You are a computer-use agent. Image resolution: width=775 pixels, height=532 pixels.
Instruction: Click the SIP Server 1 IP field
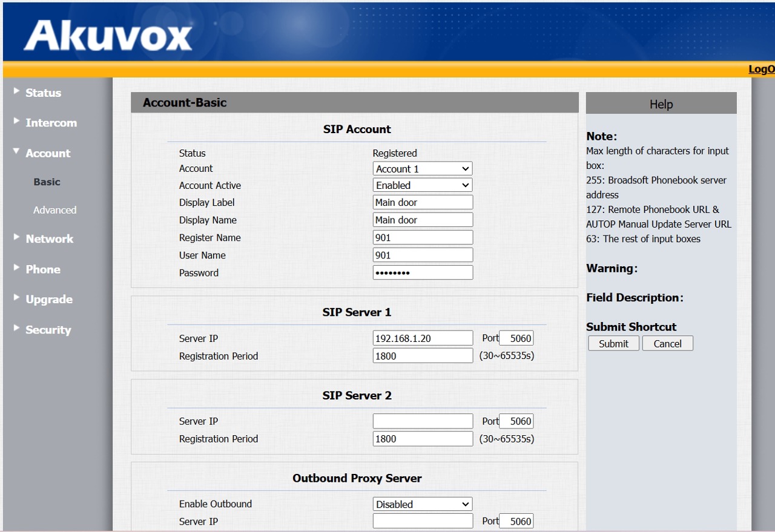422,338
